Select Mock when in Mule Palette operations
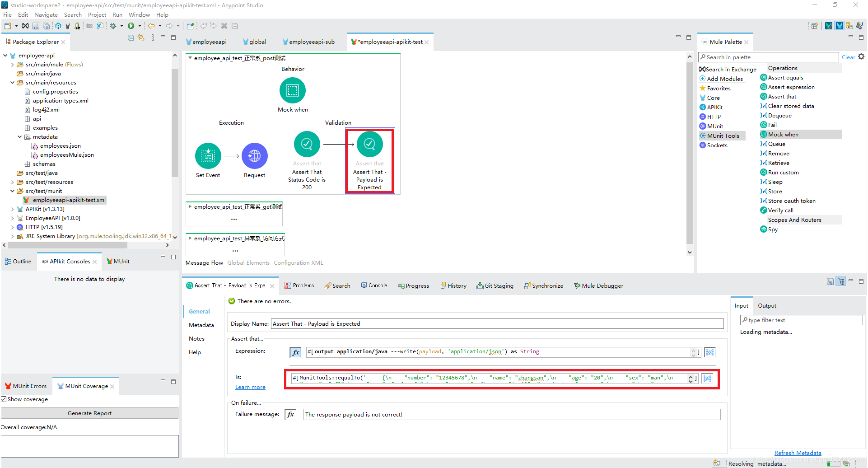This screenshot has height=468, width=868. (x=801, y=135)
